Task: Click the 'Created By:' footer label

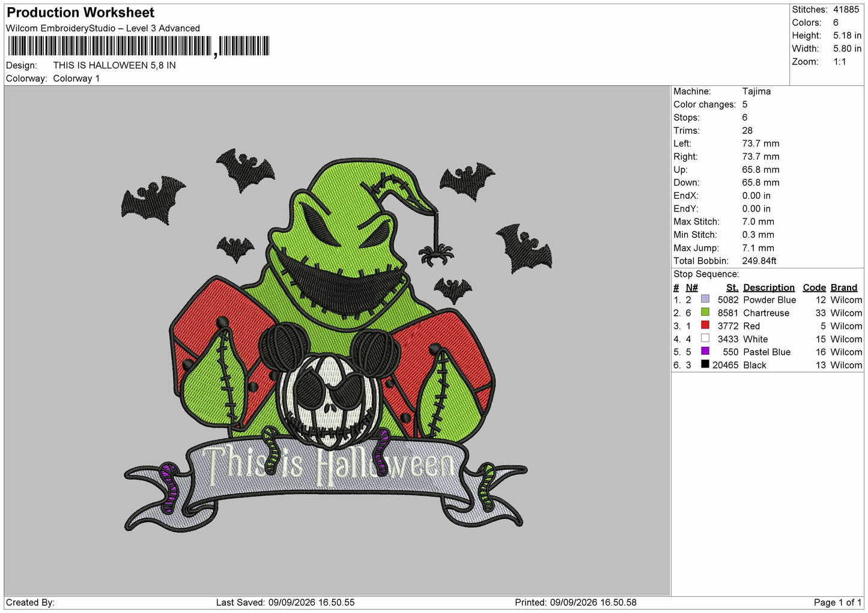Action: pyautogui.click(x=30, y=602)
